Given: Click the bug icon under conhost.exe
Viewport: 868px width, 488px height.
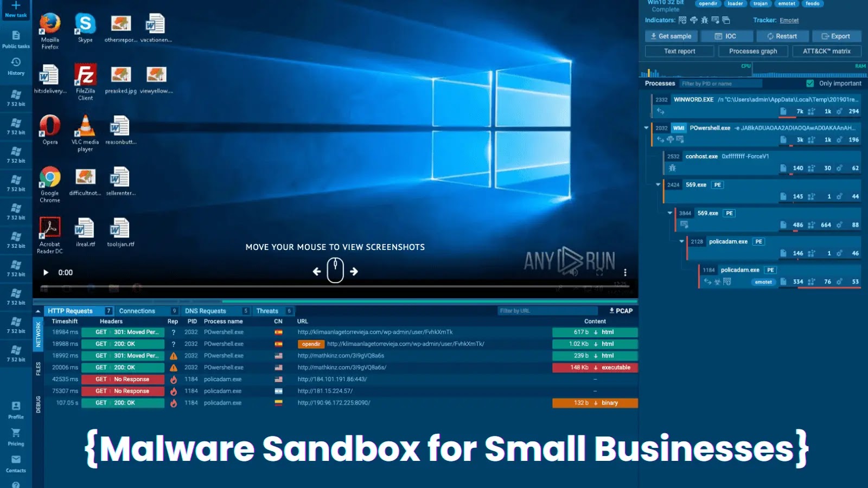Looking at the screenshot, I should click(672, 169).
